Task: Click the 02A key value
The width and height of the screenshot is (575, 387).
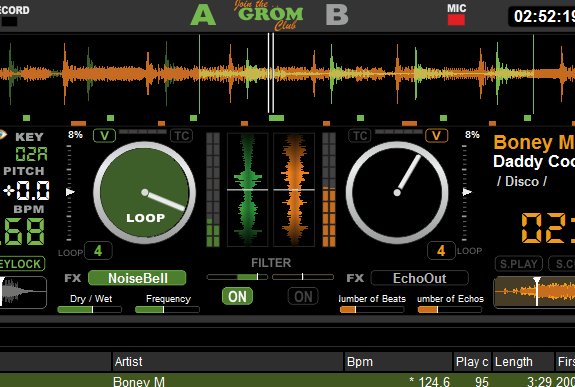Action: click(x=31, y=154)
